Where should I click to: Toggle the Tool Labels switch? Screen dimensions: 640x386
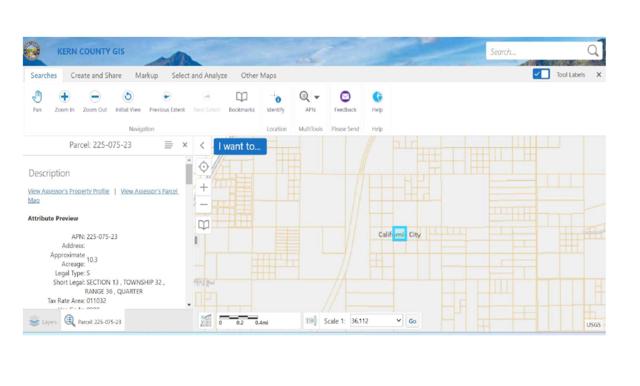tap(541, 74)
